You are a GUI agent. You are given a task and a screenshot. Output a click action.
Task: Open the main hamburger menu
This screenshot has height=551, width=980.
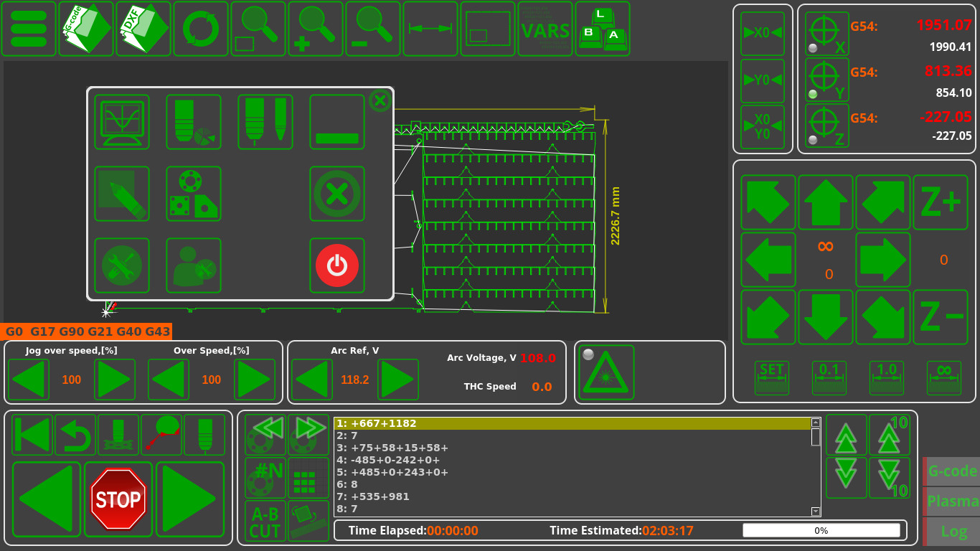(x=29, y=29)
